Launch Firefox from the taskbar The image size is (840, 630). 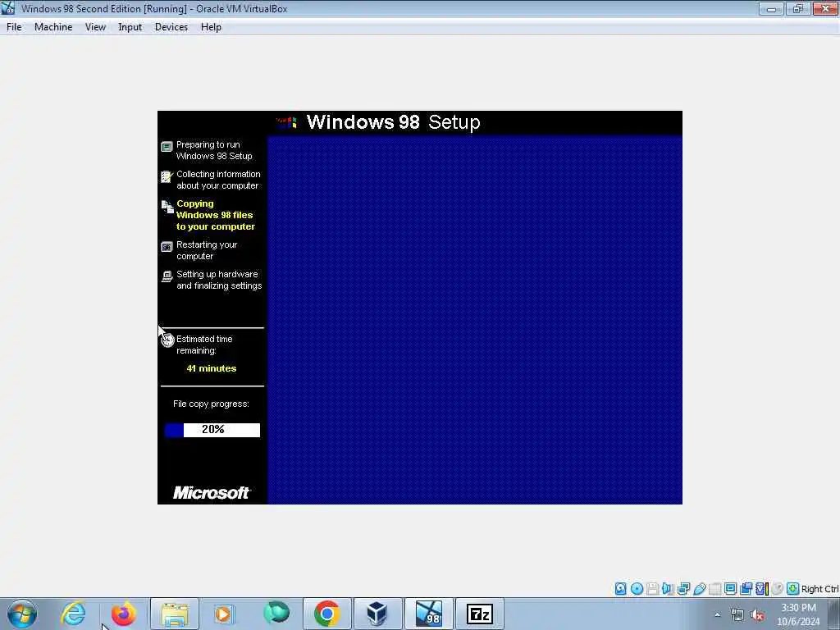click(124, 614)
